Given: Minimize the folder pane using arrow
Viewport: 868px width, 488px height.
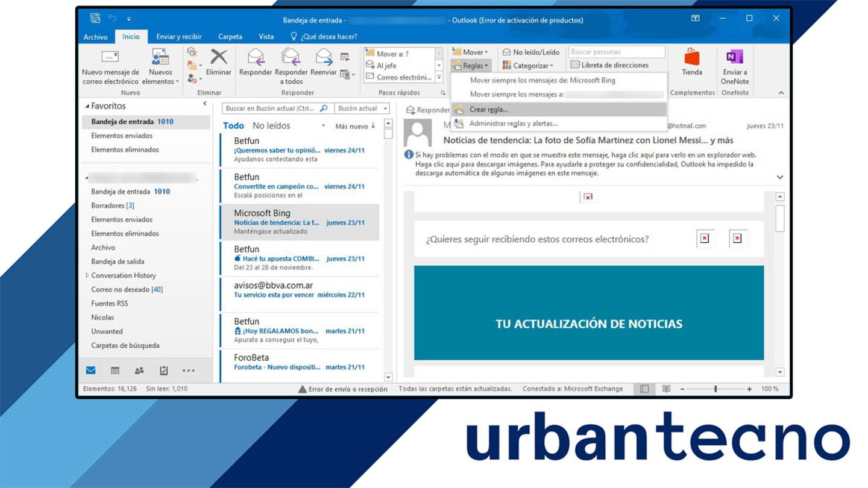Looking at the screenshot, I should (x=205, y=104).
